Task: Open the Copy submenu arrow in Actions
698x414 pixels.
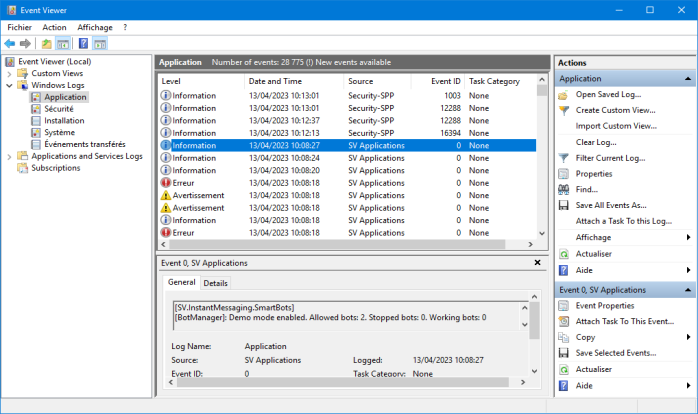Action: 688,337
